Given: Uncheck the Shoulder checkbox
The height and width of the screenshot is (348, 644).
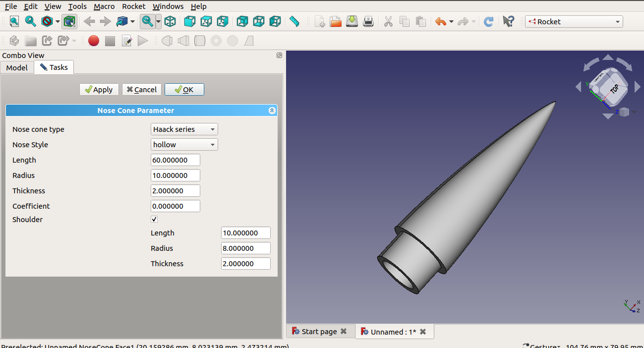Looking at the screenshot, I should click(x=154, y=219).
